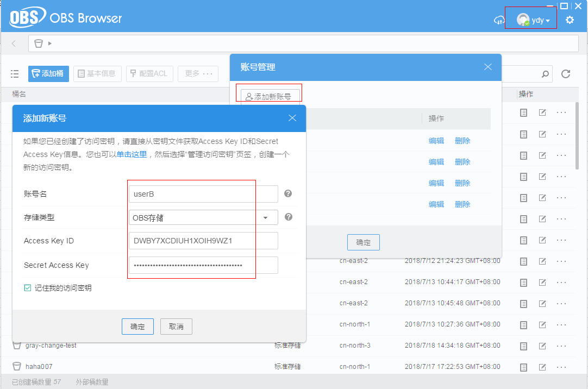Click the 基本信息 toolbar button

(x=97, y=73)
